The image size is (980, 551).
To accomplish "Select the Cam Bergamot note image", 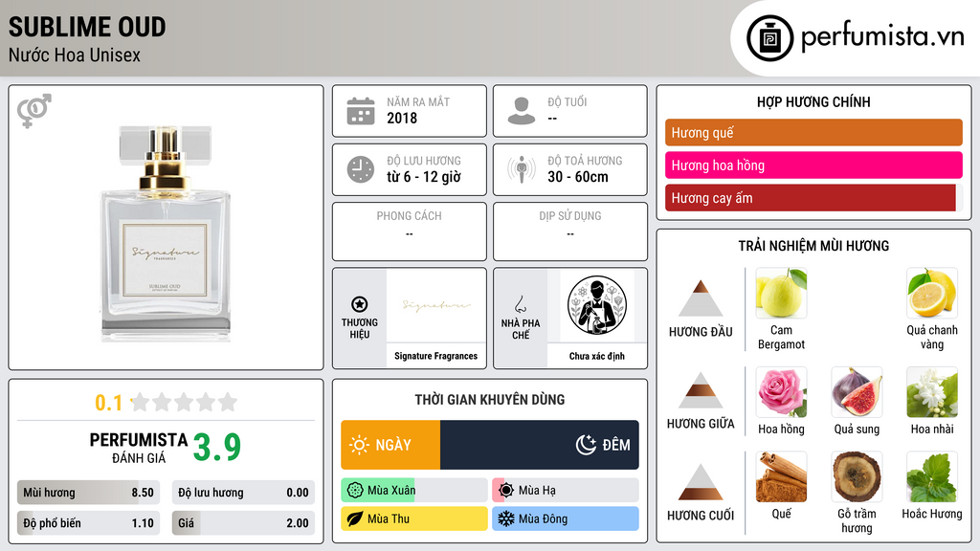I will click(x=781, y=293).
